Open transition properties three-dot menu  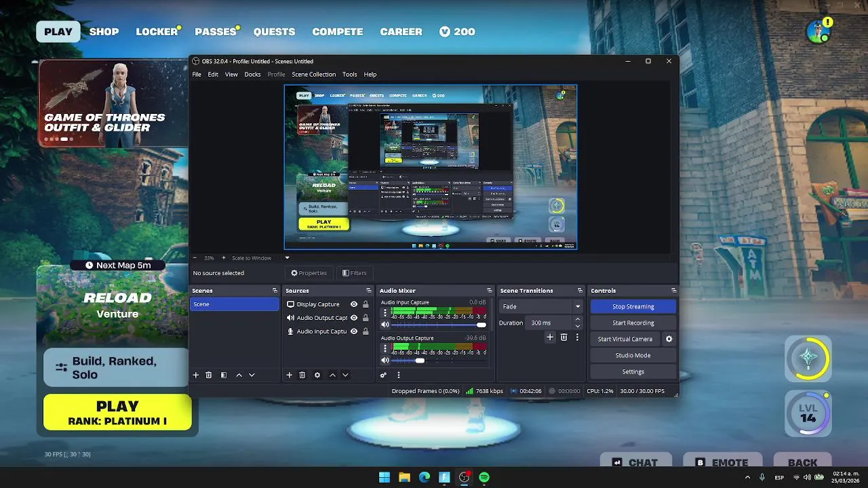click(578, 337)
